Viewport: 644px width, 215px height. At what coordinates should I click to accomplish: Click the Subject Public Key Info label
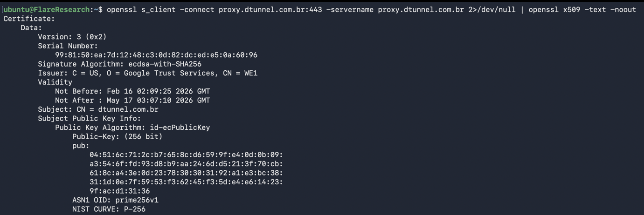pos(90,119)
